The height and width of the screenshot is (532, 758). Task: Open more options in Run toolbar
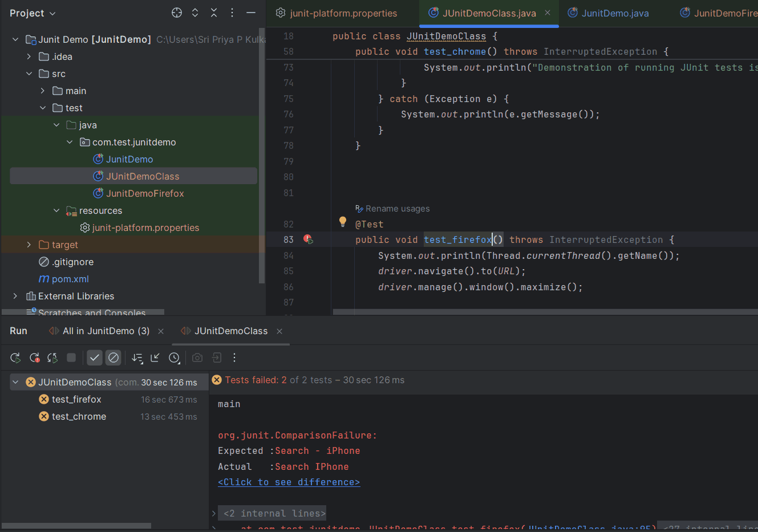pyautogui.click(x=234, y=358)
